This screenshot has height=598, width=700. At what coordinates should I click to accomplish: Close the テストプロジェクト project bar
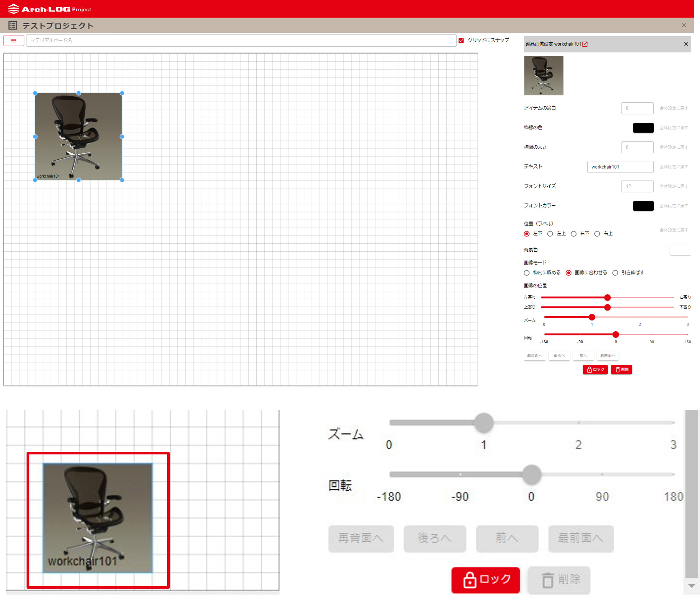coord(684,25)
